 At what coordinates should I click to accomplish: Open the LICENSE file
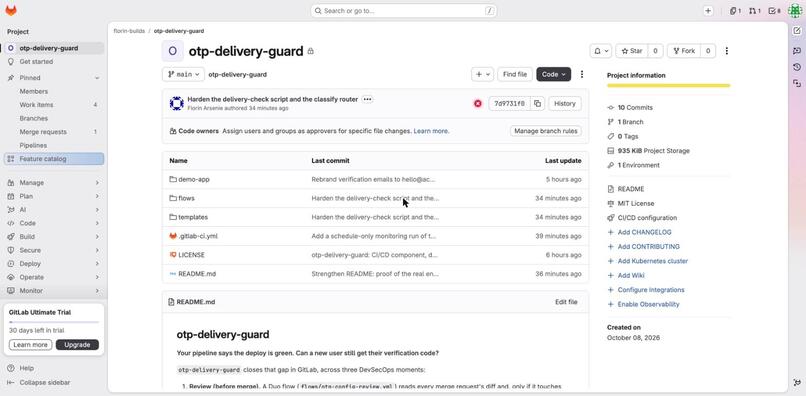(x=191, y=255)
